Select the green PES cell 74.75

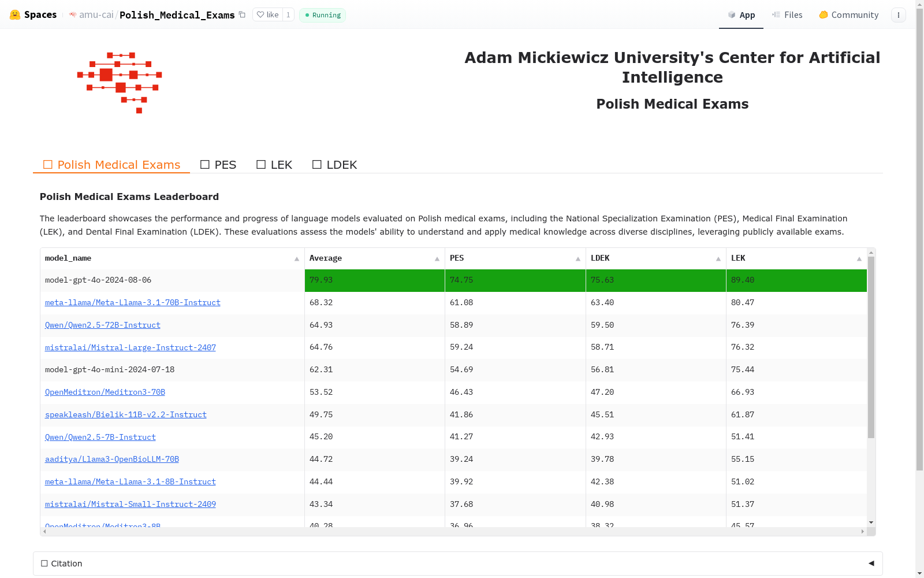[515, 280]
